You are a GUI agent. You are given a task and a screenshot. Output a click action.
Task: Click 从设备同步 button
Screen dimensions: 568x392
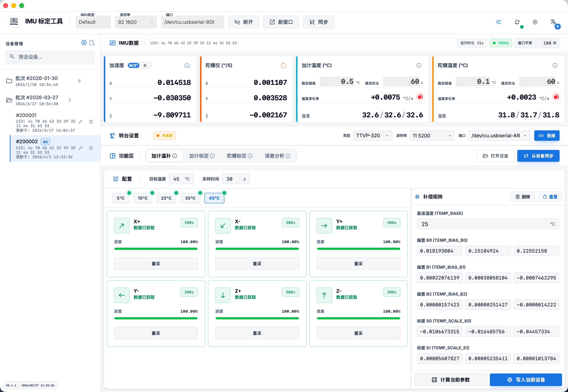pos(538,156)
